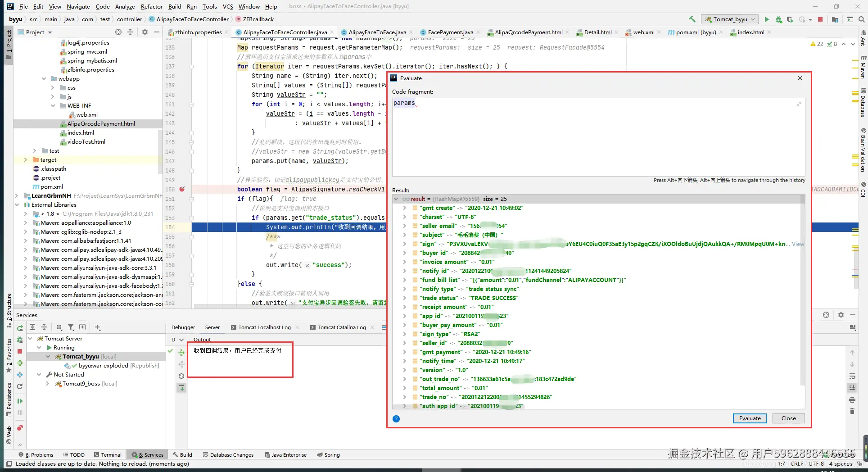This screenshot has height=472, width=868.
Task: Open the Group By options in Services toolbar
Action: point(59,327)
